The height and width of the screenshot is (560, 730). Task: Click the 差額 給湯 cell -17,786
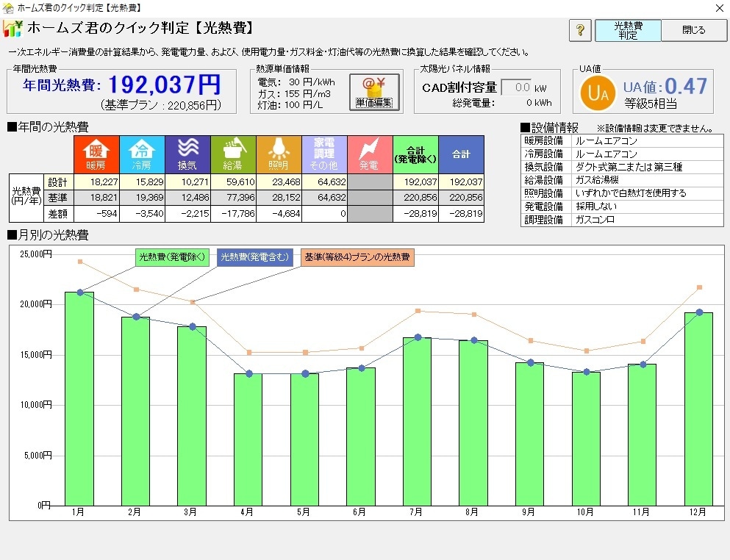click(x=233, y=214)
